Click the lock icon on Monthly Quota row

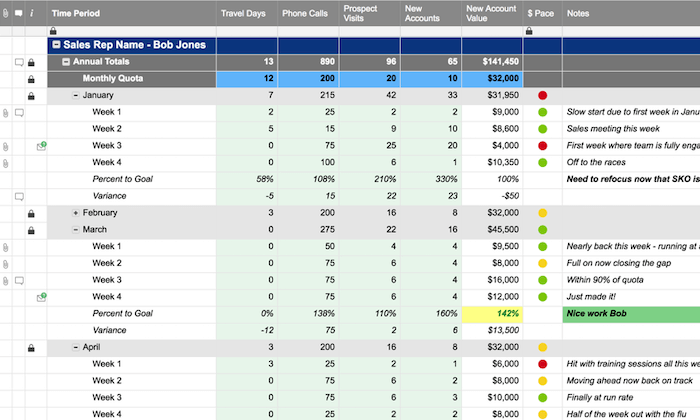pos(31,79)
